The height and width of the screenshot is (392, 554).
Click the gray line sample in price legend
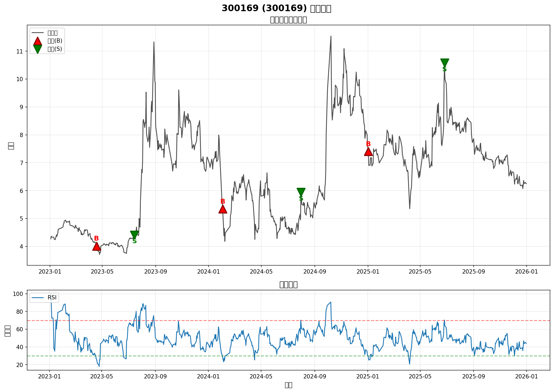point(38,33)
